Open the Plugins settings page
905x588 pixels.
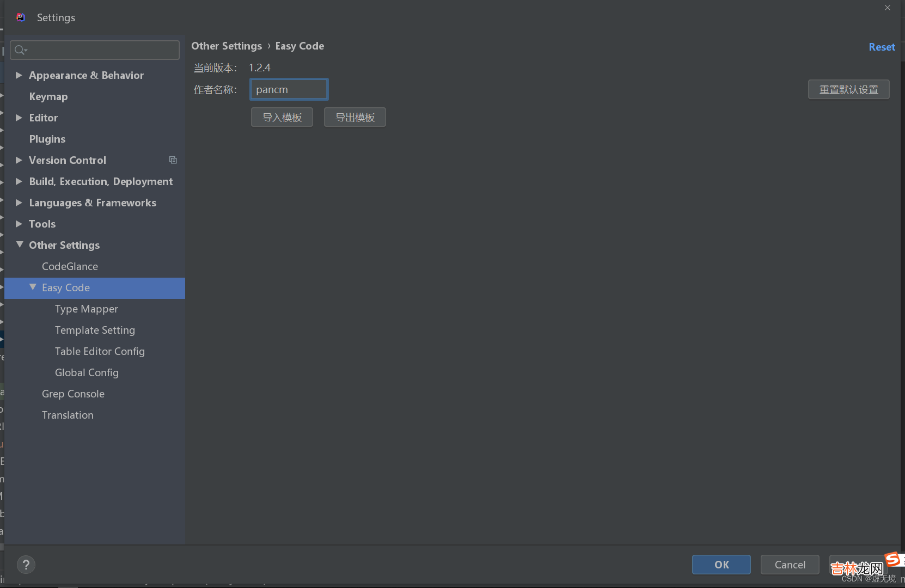coord(47,139)
